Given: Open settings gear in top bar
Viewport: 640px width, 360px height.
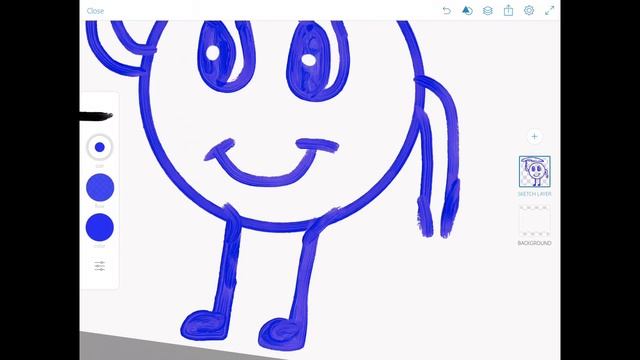Looking at the screenshot, I should [529, 10].
